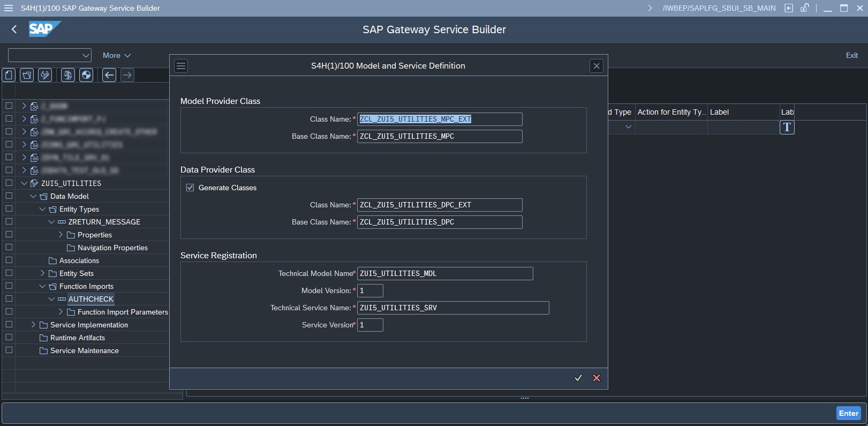Open the dialog's hamburger menu icon
Image resolution: width=868 pixels, height=426 pixels.
[181, 66]
